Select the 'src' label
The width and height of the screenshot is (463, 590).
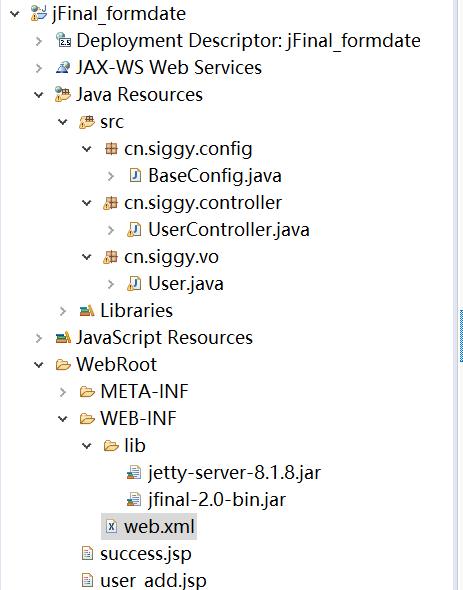tap(112, 123)
